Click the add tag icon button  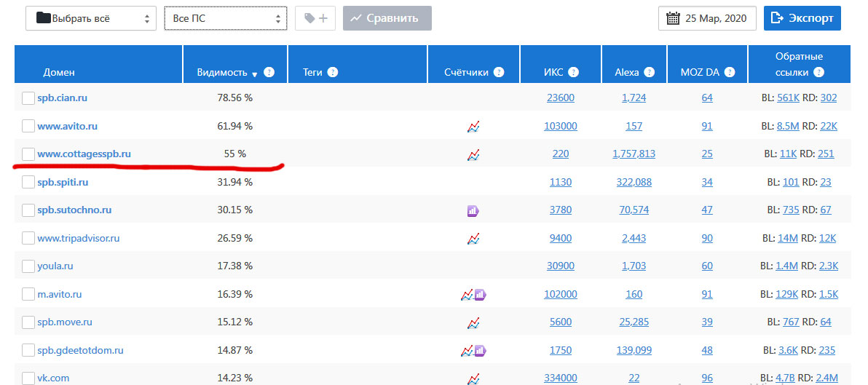coord(315,18)
